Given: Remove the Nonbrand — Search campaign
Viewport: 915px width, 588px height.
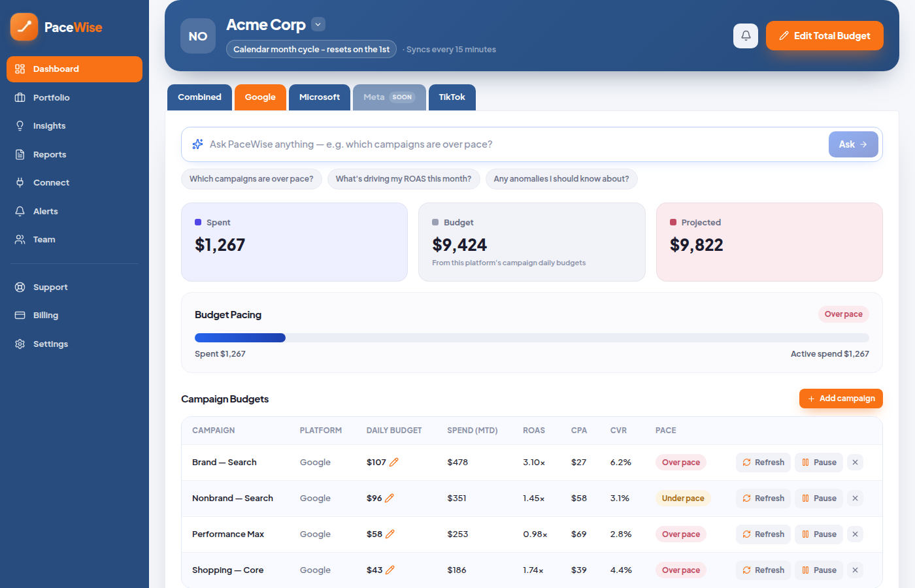Looking at the screenshot, I should [855, 498].
